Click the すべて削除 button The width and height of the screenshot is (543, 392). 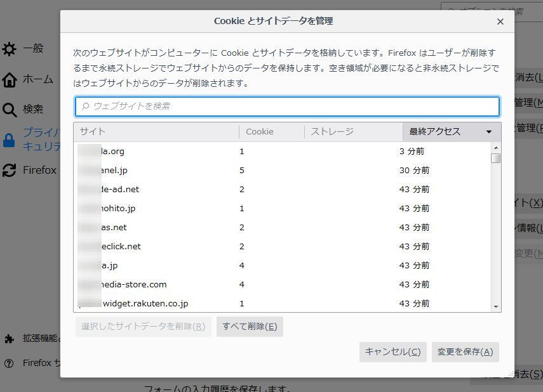tap(250, 327)
